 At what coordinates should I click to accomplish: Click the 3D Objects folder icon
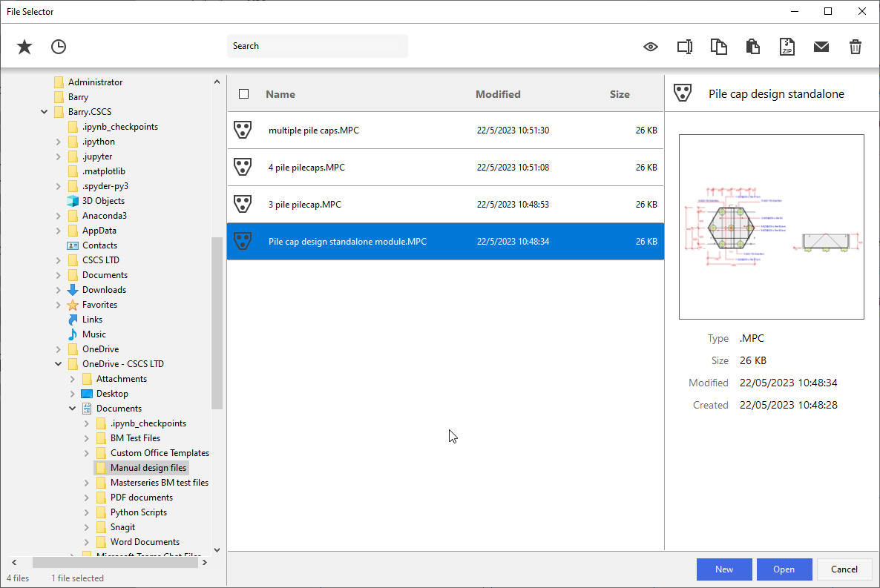point(73,201)
